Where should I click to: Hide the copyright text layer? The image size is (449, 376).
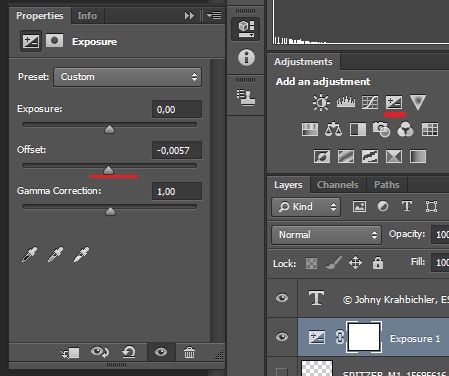point(282,298)
